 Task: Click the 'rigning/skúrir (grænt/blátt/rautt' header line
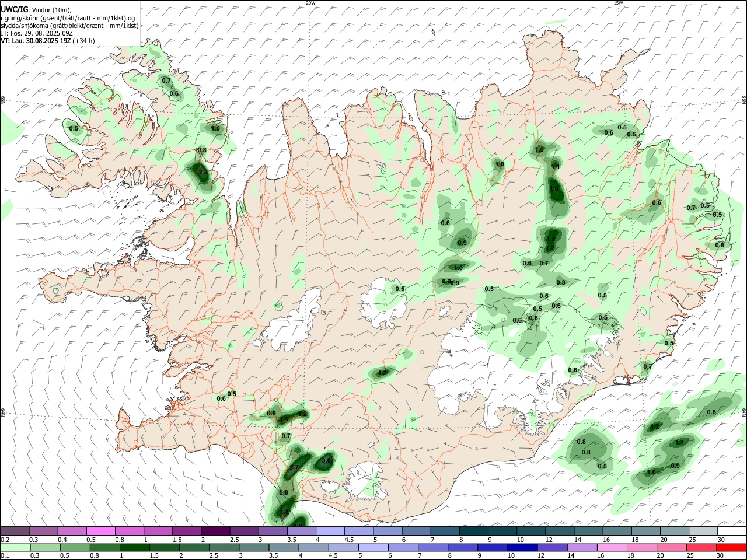(x=68, y=17)
